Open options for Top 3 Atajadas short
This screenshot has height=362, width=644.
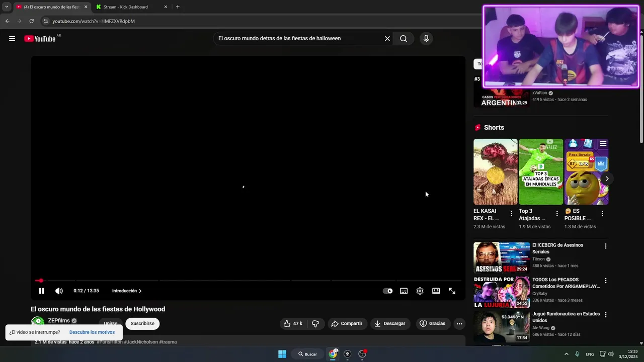tap(557, 214)
